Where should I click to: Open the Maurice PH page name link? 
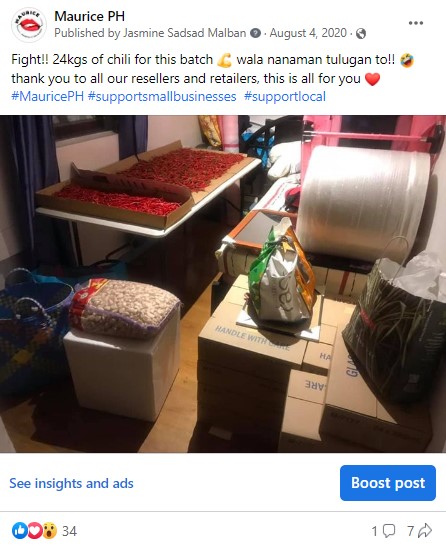(x=89, y=16)
